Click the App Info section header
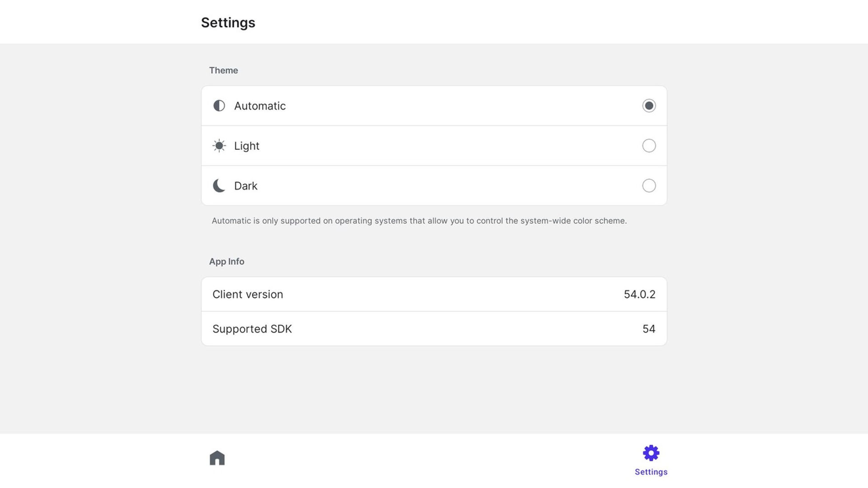This screenshot has height=488, width=868. point(226,262)
